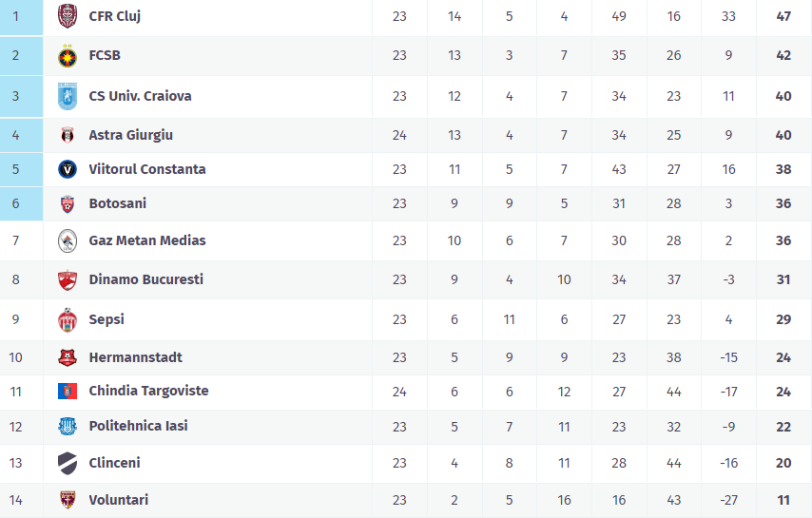
Task: Click the Hermannstadt club badge
Action: 68,358
